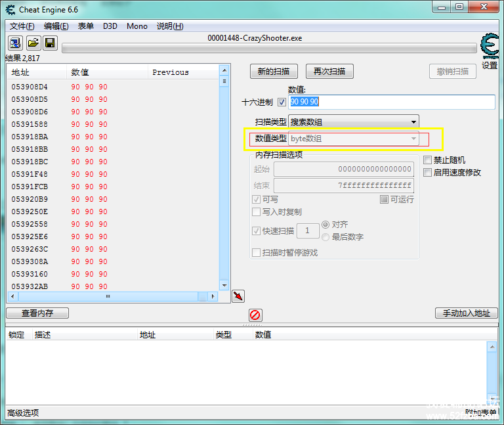
Task: Click results list scroll up arrow
Action: pyautogui.click(x=224, y=70)
